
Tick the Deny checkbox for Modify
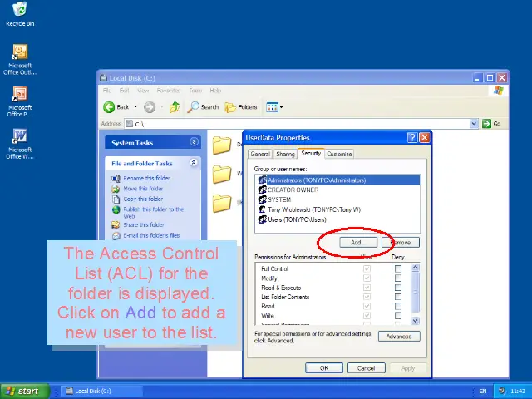point(398,278)
